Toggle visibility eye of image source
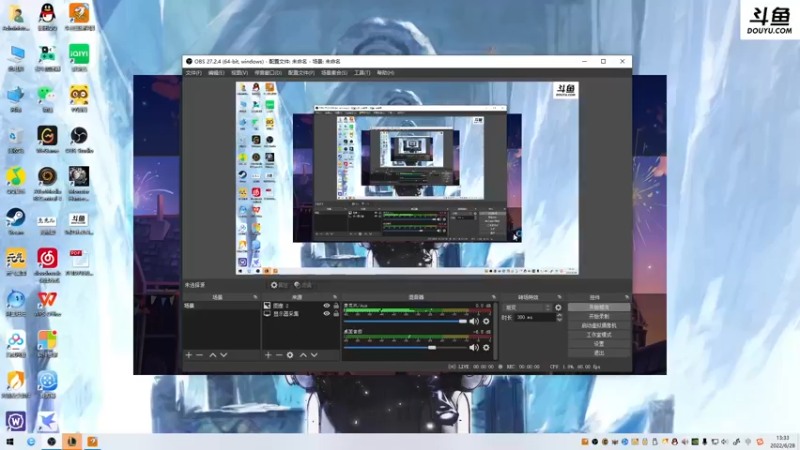The height and width of the screenshot is (450, 800). (x=327, y=306)
